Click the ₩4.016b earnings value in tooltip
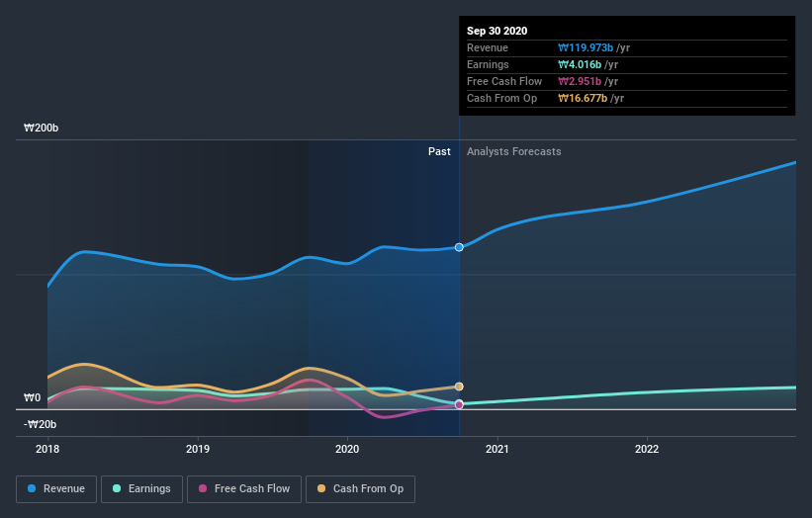This screenshot has height=518, width=812. [x=580, y=64]
